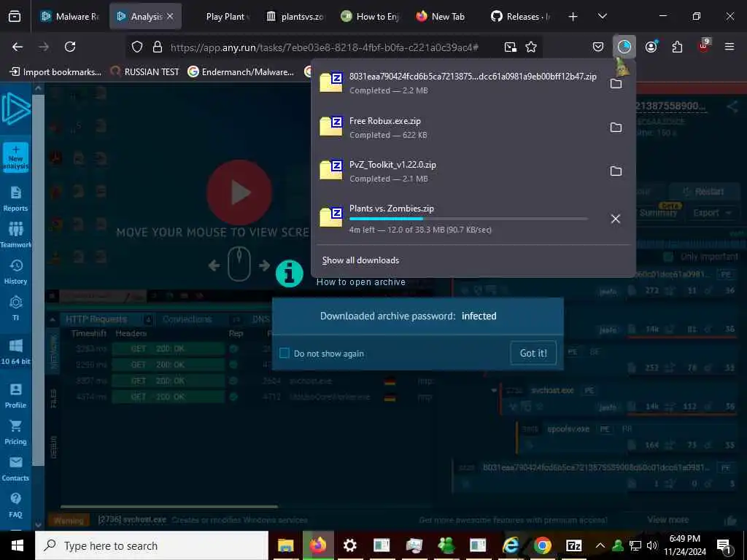Click Show all downloads
This screenshot has width=747, height=560.
(x=360, y=260)
